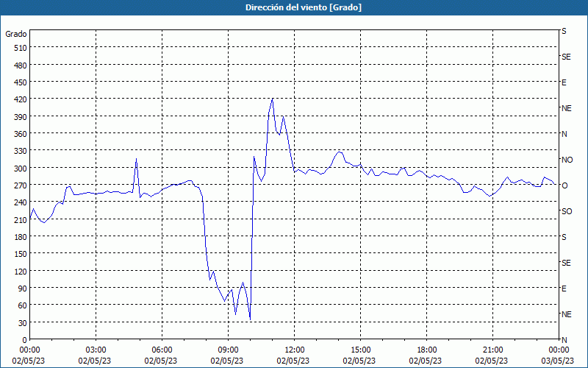
Task: Click the 00:00 label above 03/05/23
Action: click(x=559, y=350)
